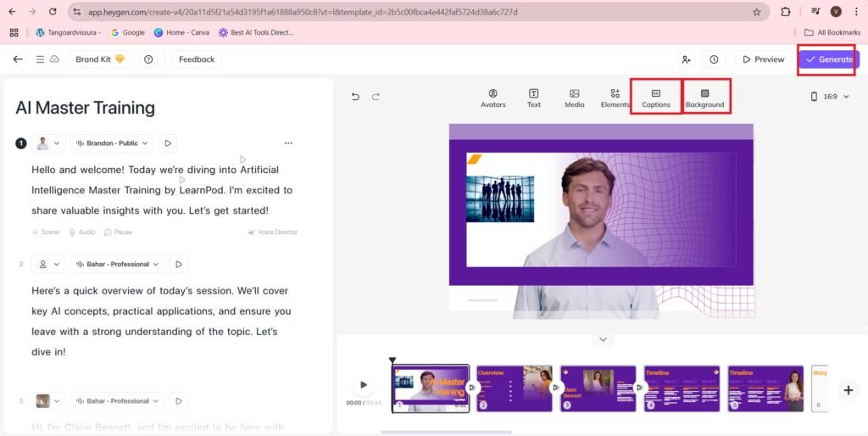Screen dimensions: 868x436
Task: Undo the last edit
Action: tap(355, 97)
